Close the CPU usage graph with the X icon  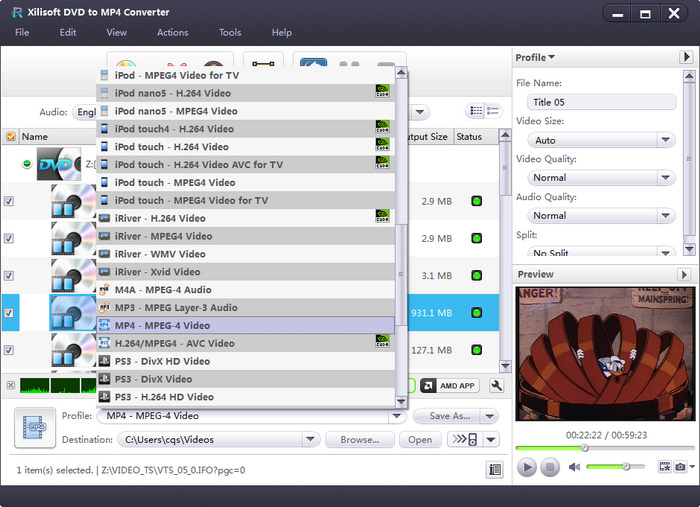[x=11, y=385]
